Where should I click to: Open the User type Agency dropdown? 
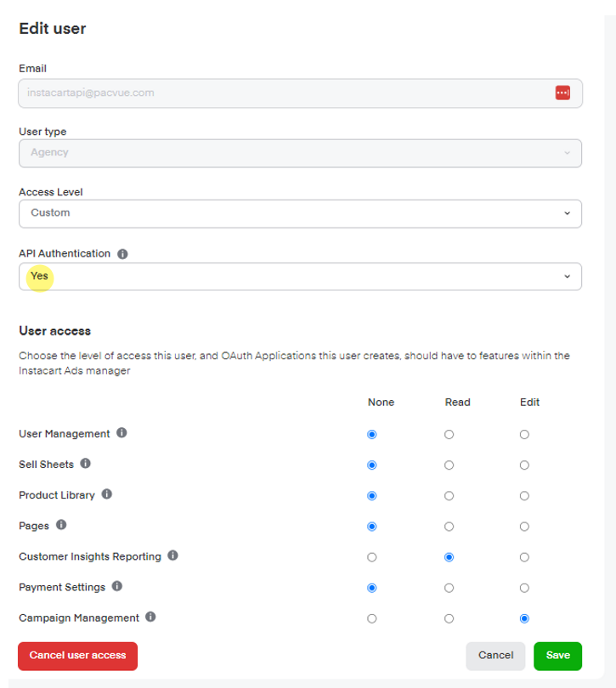(300, 153)
